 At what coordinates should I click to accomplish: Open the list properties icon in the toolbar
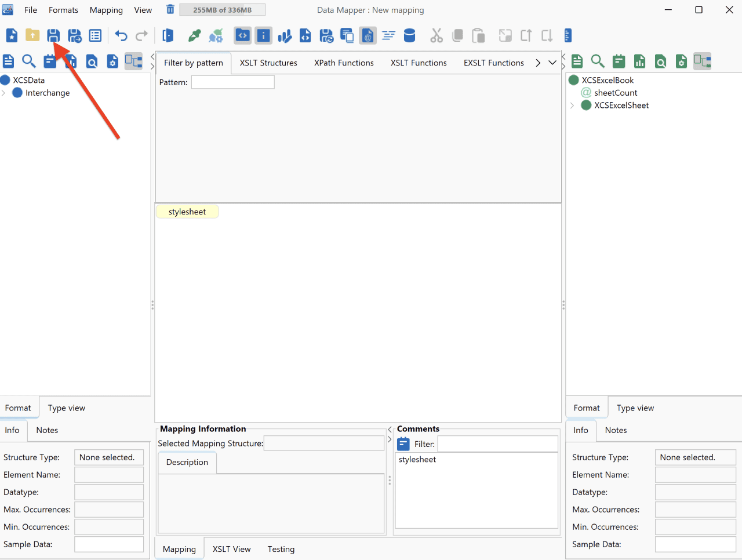[96, 35]
